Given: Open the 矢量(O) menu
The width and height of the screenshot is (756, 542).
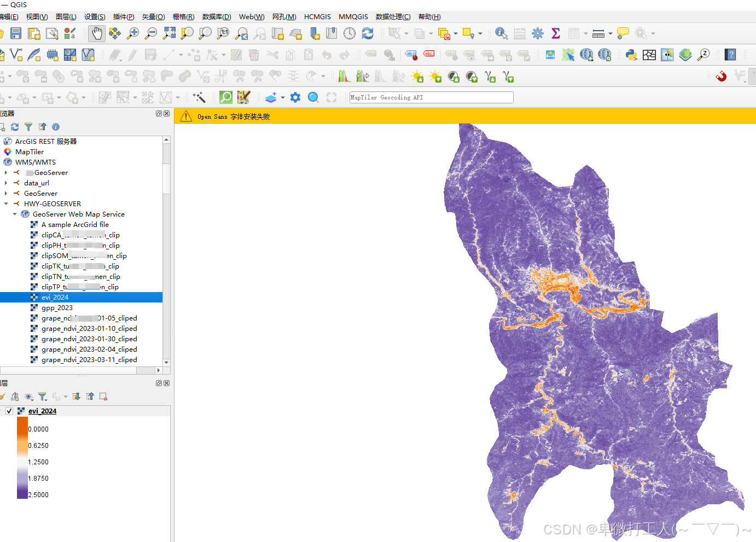Looking at the screenshot, I should (x=153, y=16).
